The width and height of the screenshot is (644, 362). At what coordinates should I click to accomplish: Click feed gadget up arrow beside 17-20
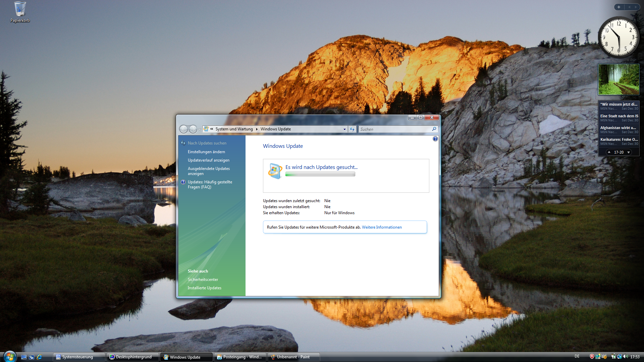coord(609,152)
